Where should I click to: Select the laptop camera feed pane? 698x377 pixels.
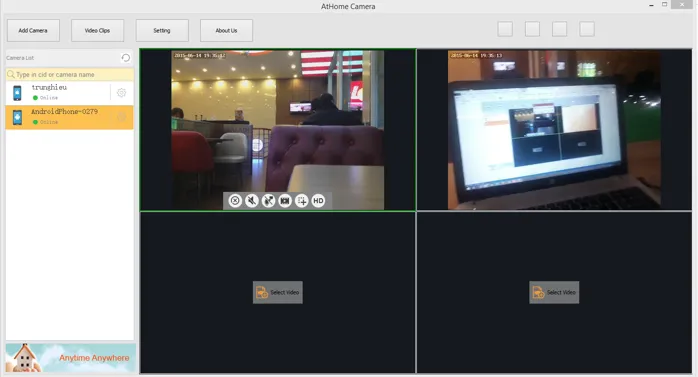[554, 130]
